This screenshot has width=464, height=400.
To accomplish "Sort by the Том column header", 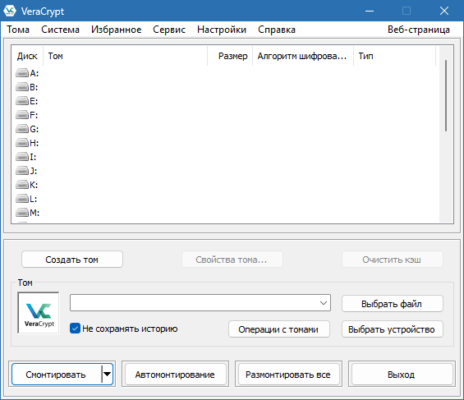I will click(125, 56).
